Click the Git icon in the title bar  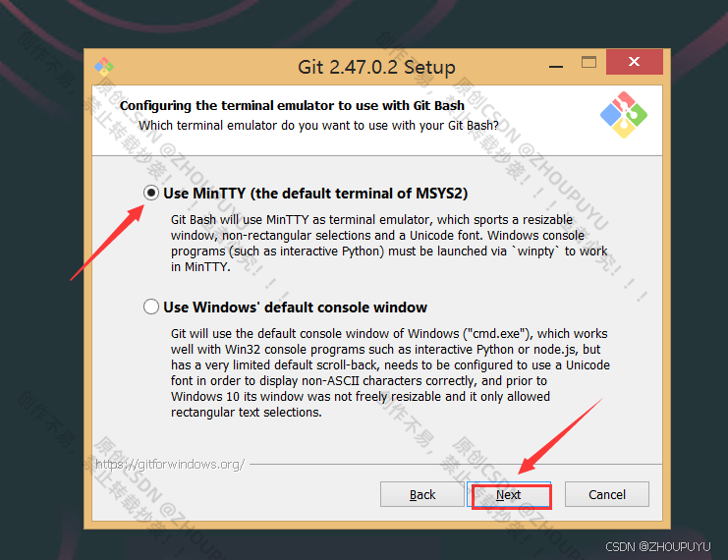104,67
